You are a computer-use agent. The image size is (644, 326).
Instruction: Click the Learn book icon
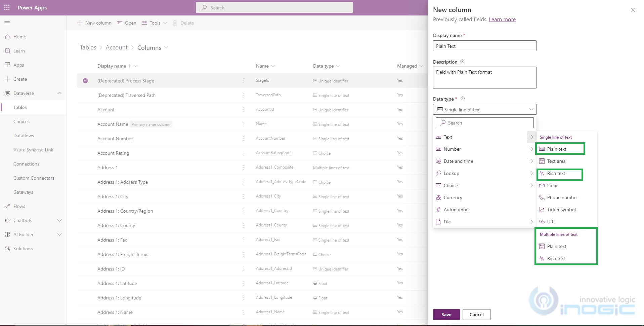pos(7,51)
